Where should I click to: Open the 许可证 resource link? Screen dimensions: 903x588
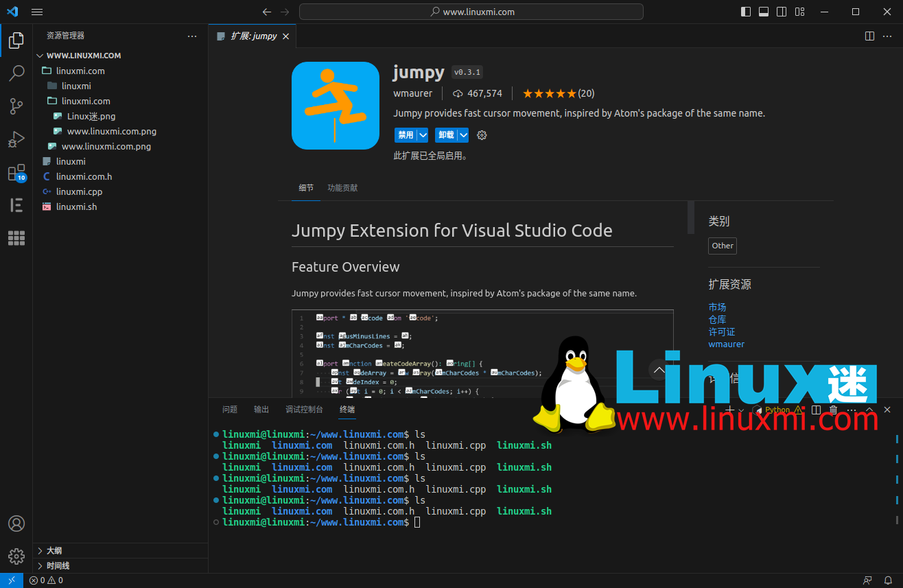(722, 332)
